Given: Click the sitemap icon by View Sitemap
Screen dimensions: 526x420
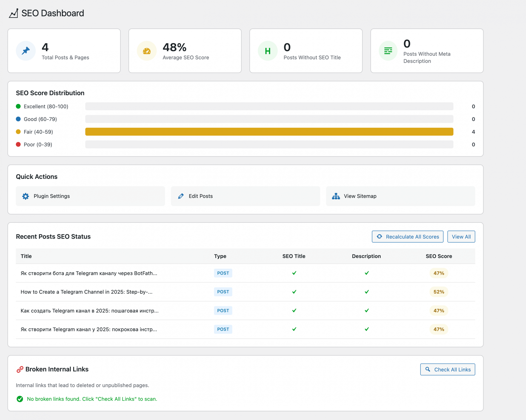Looking at the screenshot, I should (x=336, y=196).
